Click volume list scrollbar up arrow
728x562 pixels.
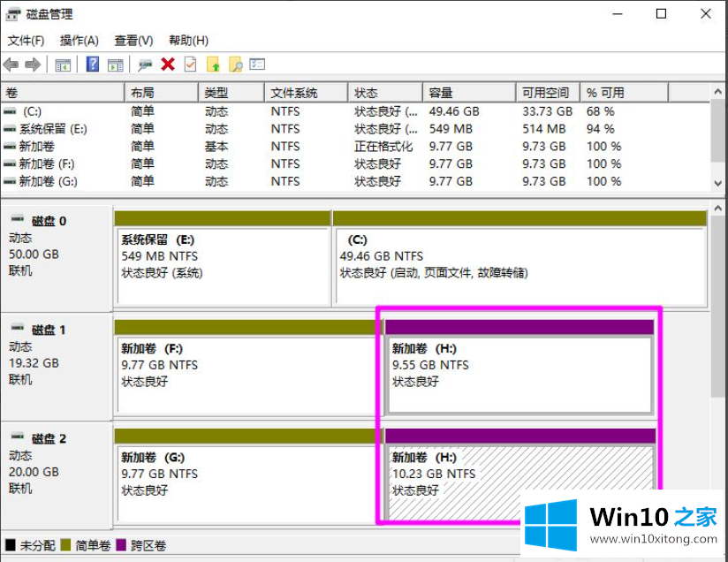point(717,92)
